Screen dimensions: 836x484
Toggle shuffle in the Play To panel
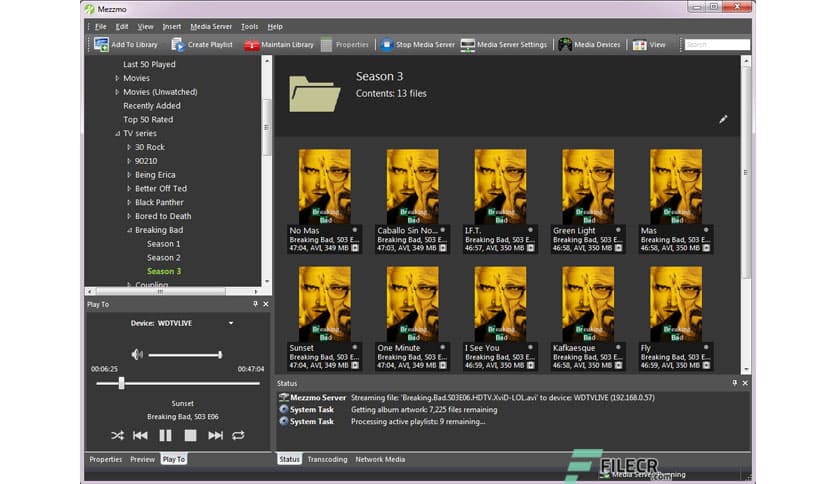click(x=117, y=435)
